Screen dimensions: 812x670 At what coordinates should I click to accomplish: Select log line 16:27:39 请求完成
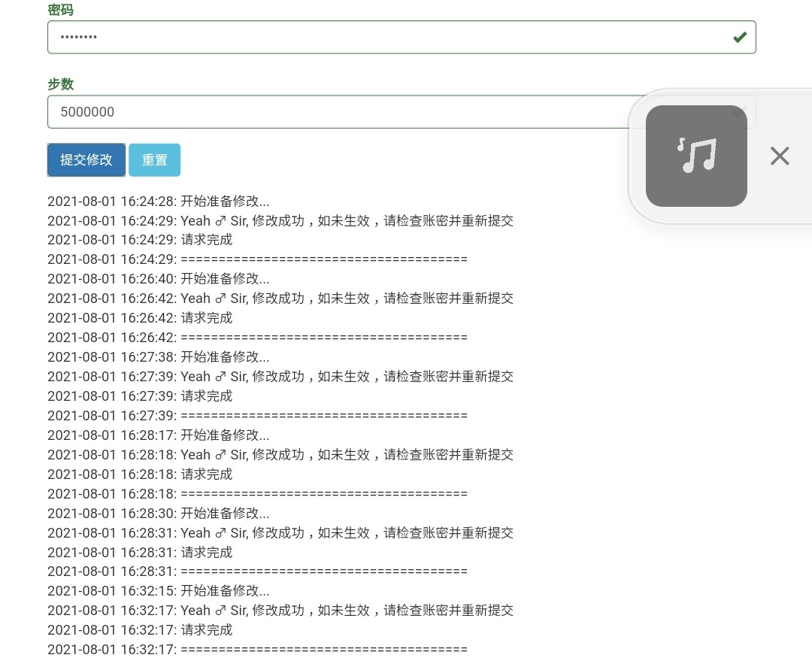coord(140,396)
